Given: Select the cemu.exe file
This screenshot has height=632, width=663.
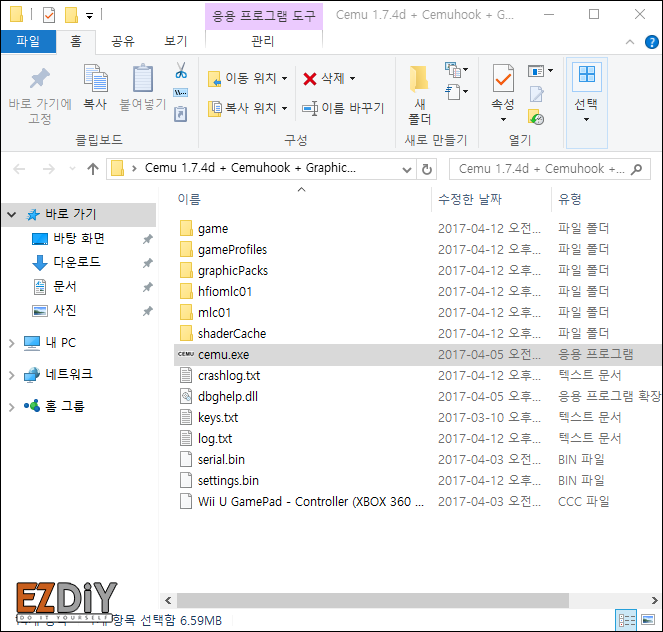Looking at the screenshot, I should point(417,355).
